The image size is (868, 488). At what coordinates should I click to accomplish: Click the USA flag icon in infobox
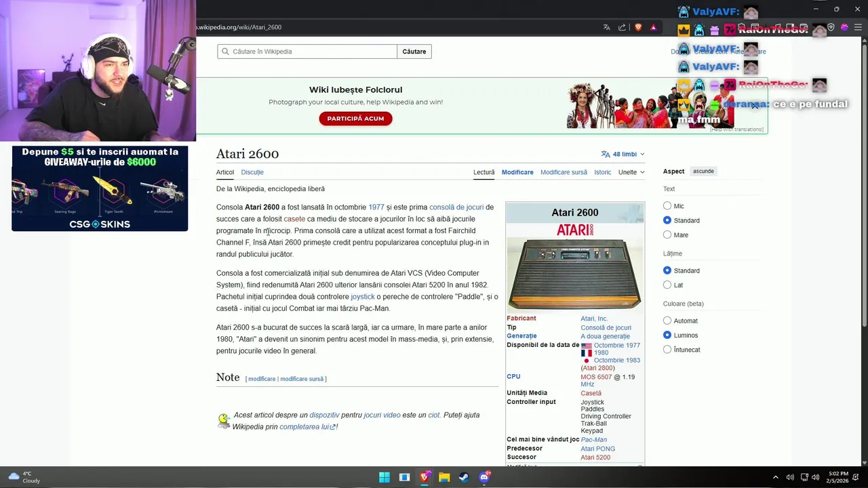[586, 346]
